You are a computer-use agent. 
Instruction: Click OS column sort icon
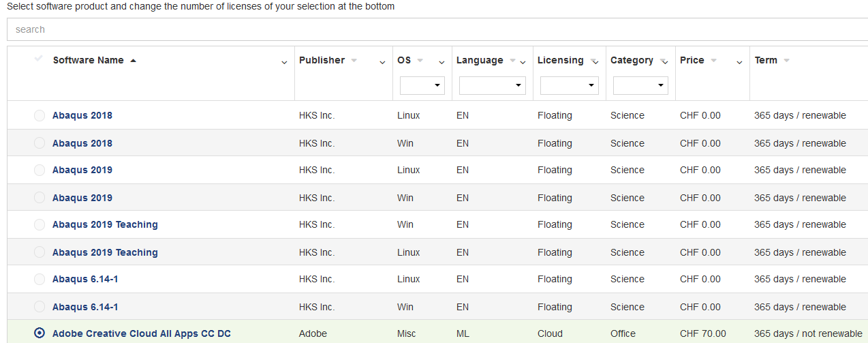point(420,61)
